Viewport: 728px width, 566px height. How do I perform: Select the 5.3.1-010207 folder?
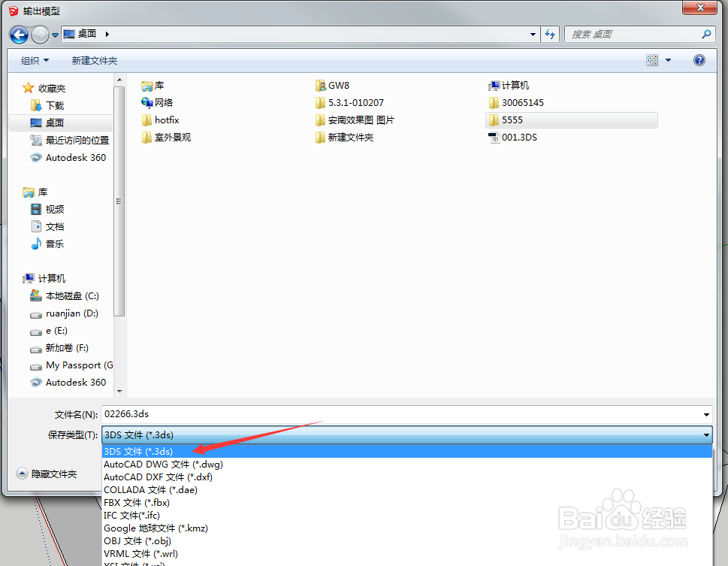coord(349,103)
